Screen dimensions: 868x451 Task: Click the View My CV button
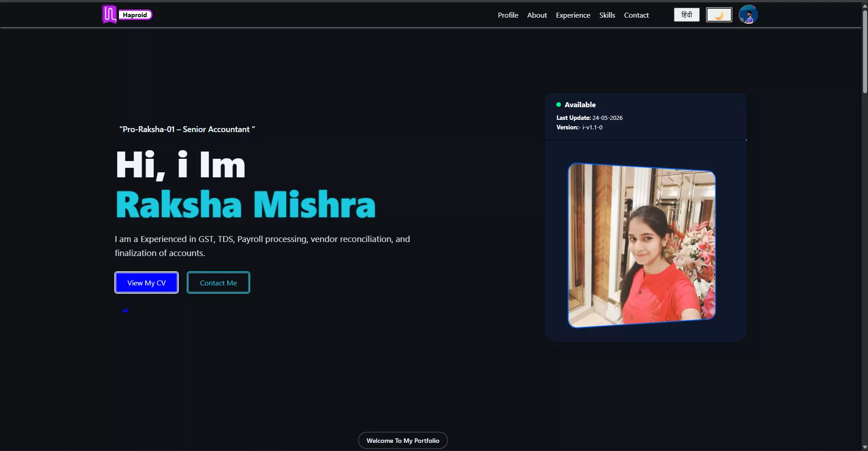pyautogui.click(x=147, y=283)
